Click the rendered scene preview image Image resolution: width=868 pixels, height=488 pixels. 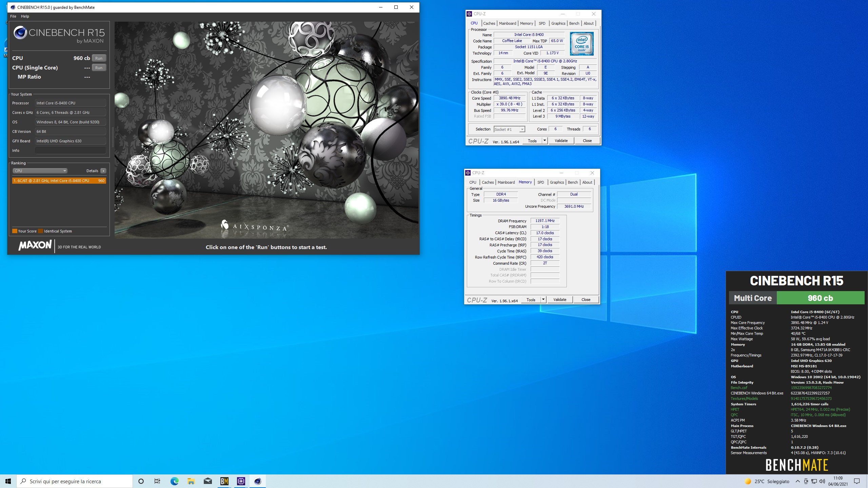[266, 130]
